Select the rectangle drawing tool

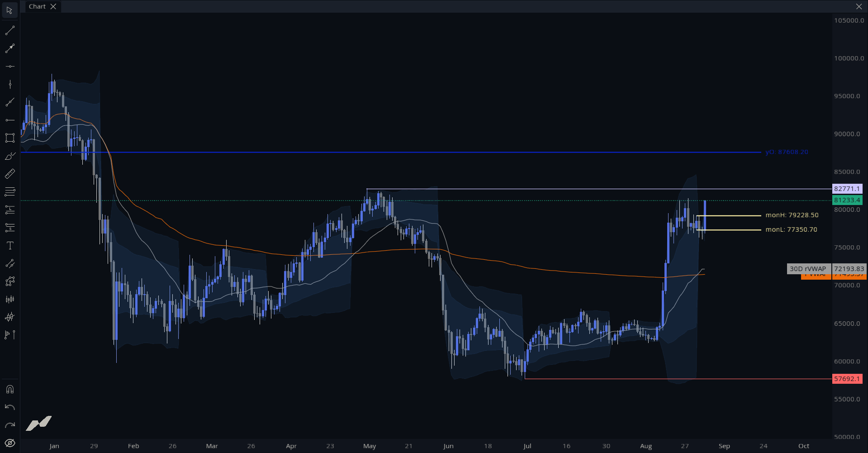point(9,138)
